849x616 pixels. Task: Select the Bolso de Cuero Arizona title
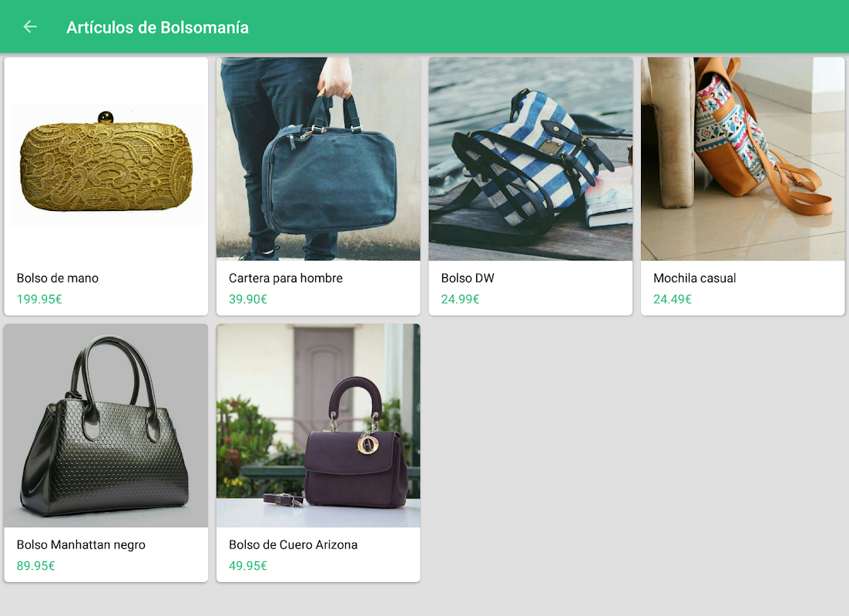(294, 544)
